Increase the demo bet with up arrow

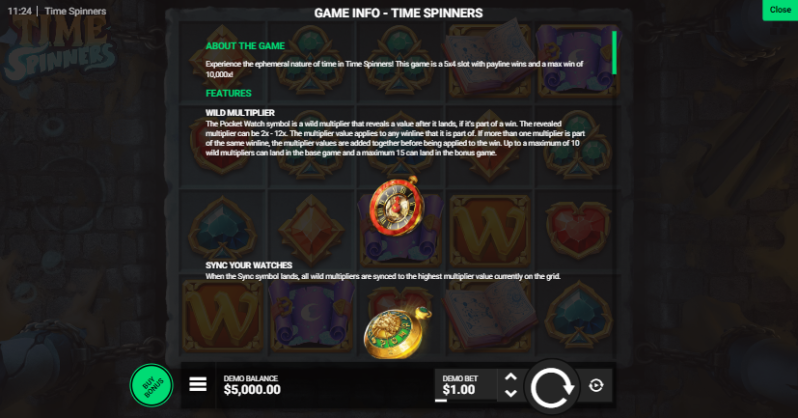point(510,377)
